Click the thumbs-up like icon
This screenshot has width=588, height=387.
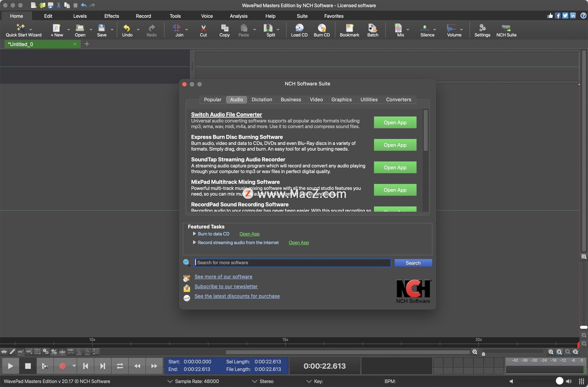550,16
